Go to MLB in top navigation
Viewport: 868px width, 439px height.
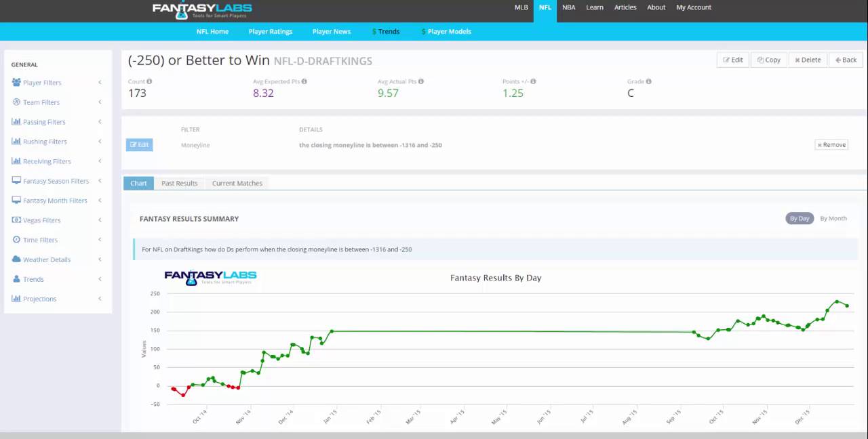tap(521, 7)
